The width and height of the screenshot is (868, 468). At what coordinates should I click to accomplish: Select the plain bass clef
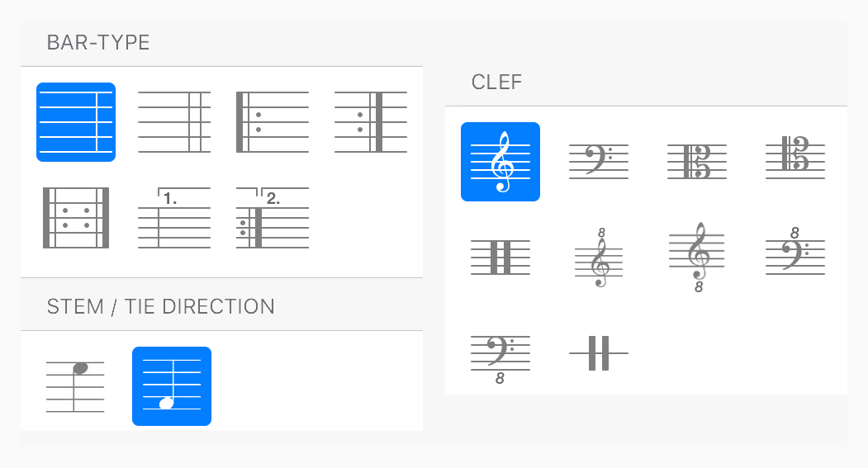(599, 162)
